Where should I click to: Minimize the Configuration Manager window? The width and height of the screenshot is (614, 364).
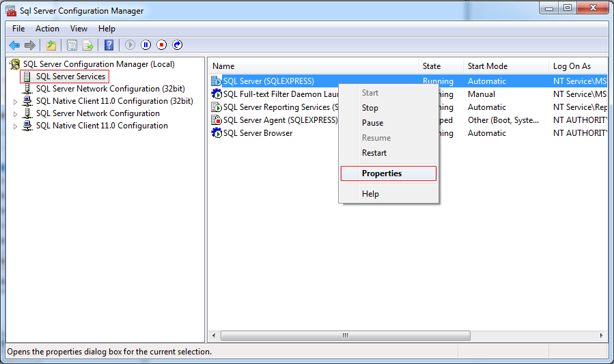point(549,8)
